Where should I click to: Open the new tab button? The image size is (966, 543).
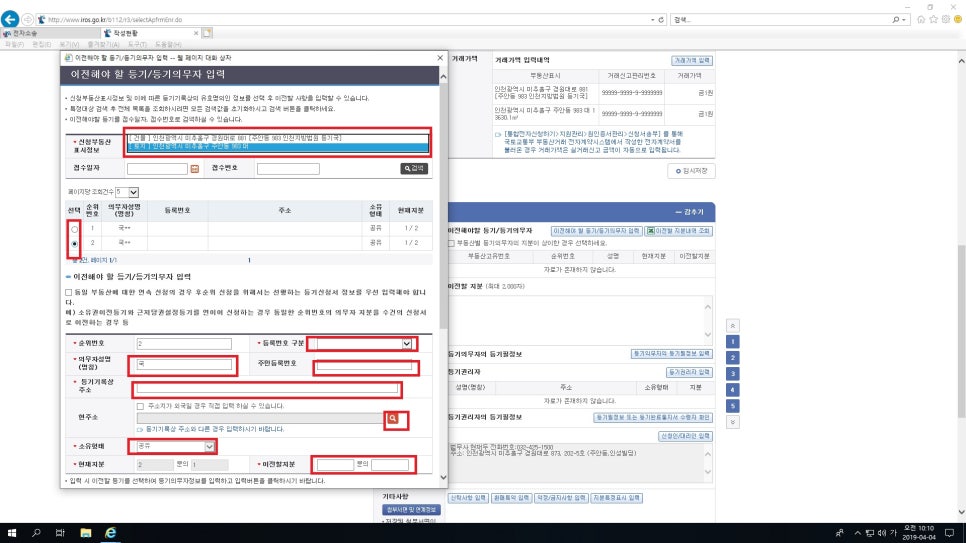pos(207,33)
